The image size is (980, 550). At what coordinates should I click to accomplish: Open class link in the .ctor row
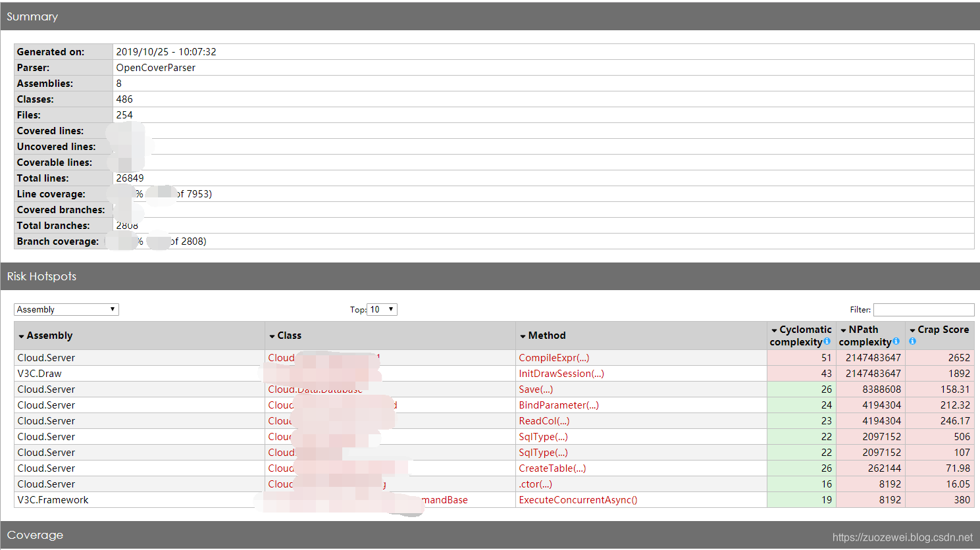click(327, 484)
